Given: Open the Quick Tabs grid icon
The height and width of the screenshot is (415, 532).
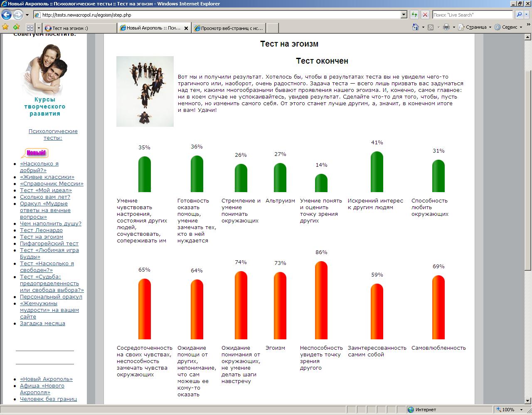Looking at the screenshot, I should pyautogui.click(x=30, y=28).
